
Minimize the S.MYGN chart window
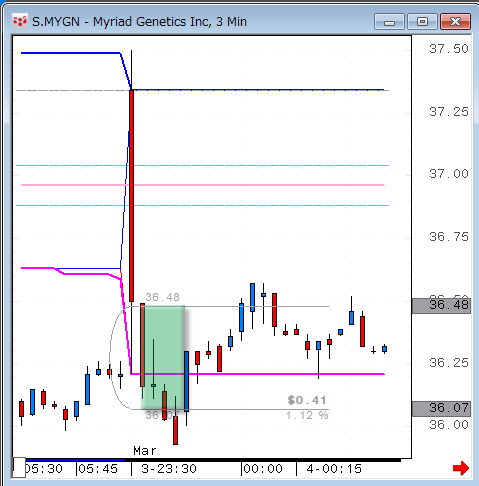[389, 22]
